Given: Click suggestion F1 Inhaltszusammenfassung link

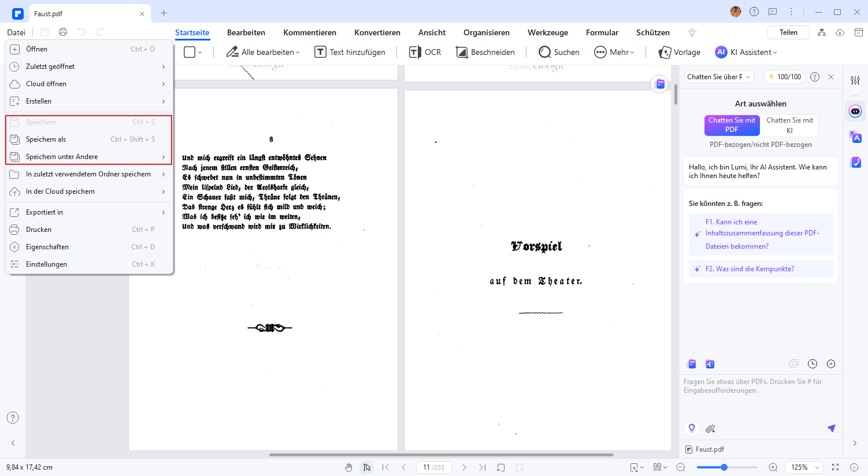Looking at the screenshot, I should 762,234.
